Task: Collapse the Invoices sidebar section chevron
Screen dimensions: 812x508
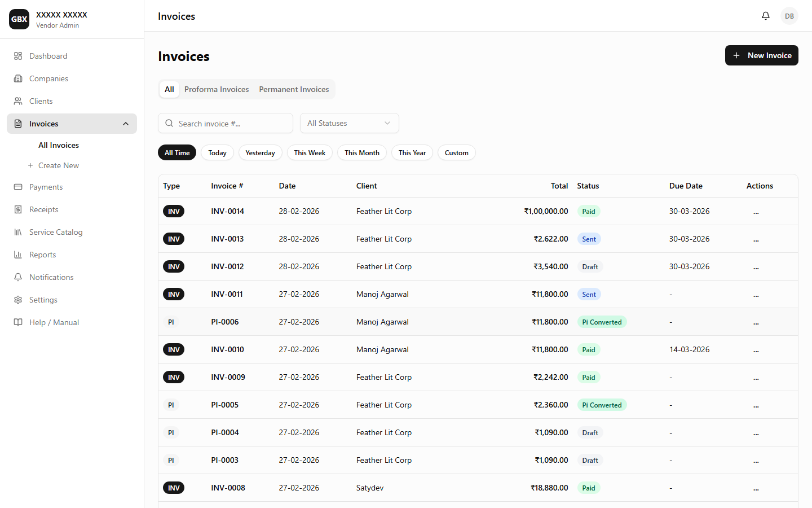Action: 126,124
